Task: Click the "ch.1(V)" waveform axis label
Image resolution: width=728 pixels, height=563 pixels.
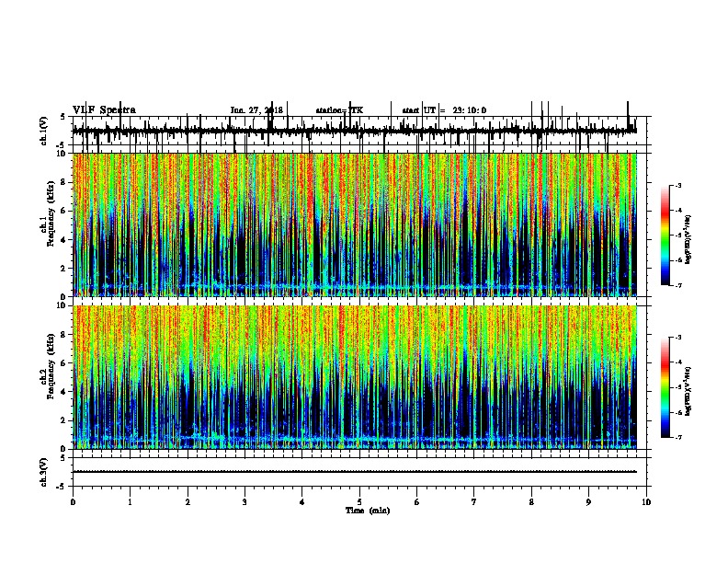Action: [44, 131]
